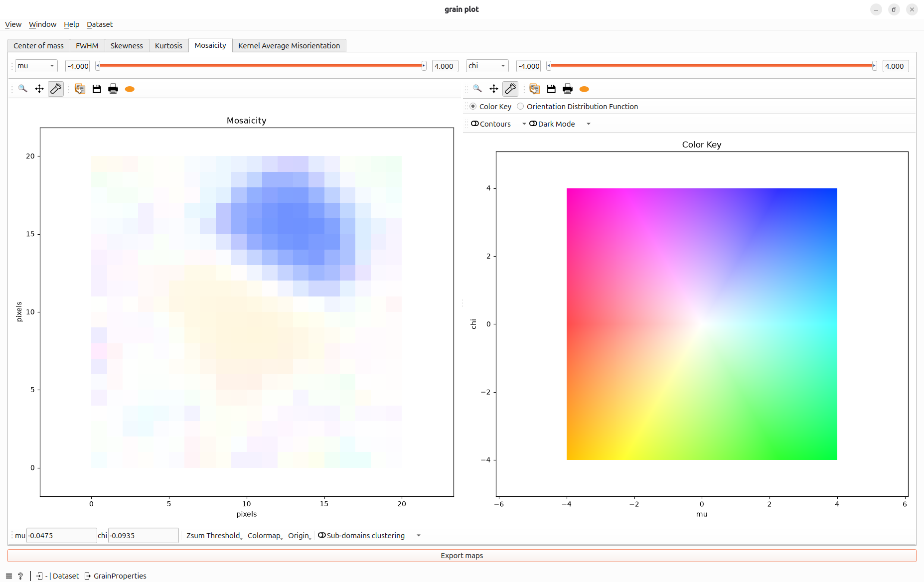Image resolution: width=924 pixels, height=582 pixels.
Task: Expand the Colormap options
Action: coord(265,536)
